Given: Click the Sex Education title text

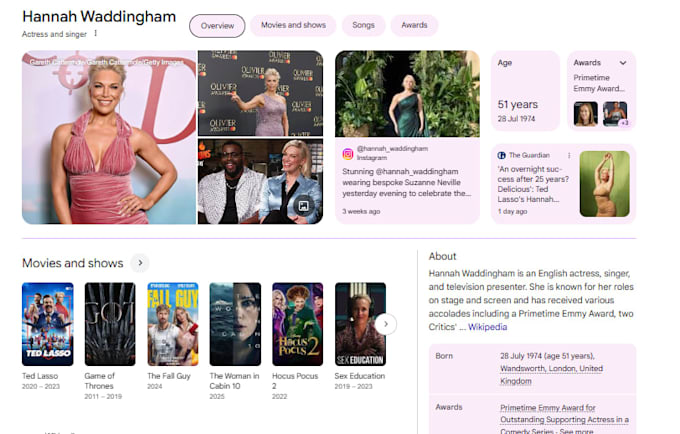Looking at the screenshot, I should [360, 376].
